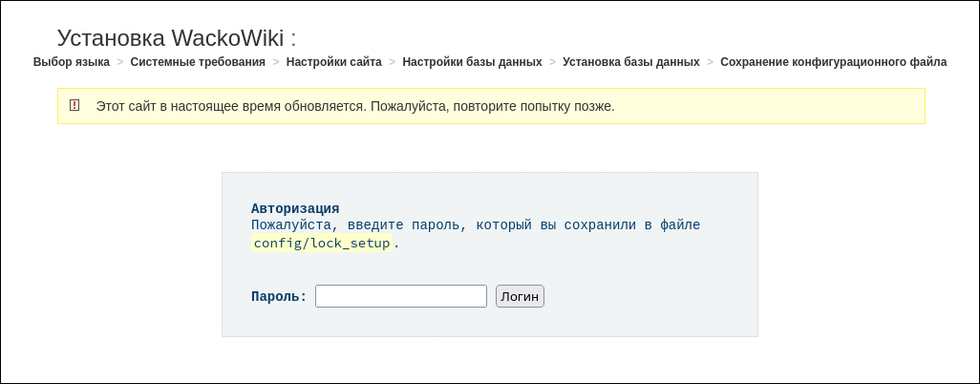Click the Установка WackoWiki page title
Image resolution: width=980 pixels, height=384 pixels.
[x=177, y=37]
